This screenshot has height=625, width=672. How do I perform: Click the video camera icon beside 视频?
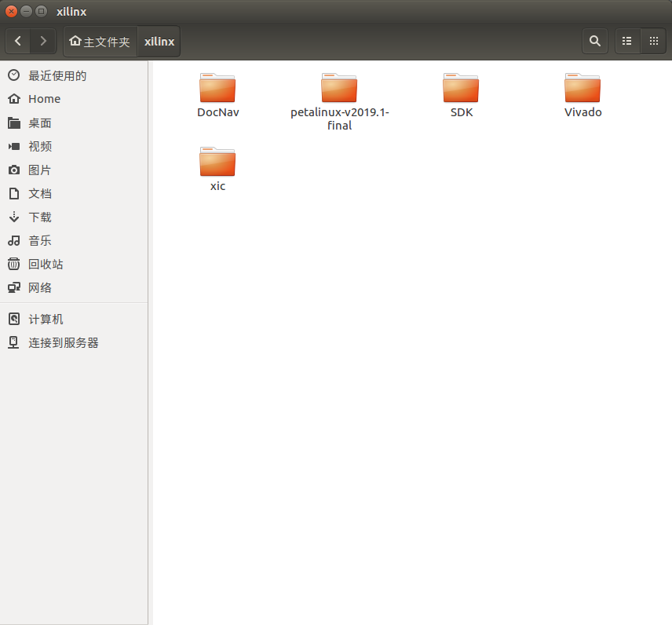(13, 147)
